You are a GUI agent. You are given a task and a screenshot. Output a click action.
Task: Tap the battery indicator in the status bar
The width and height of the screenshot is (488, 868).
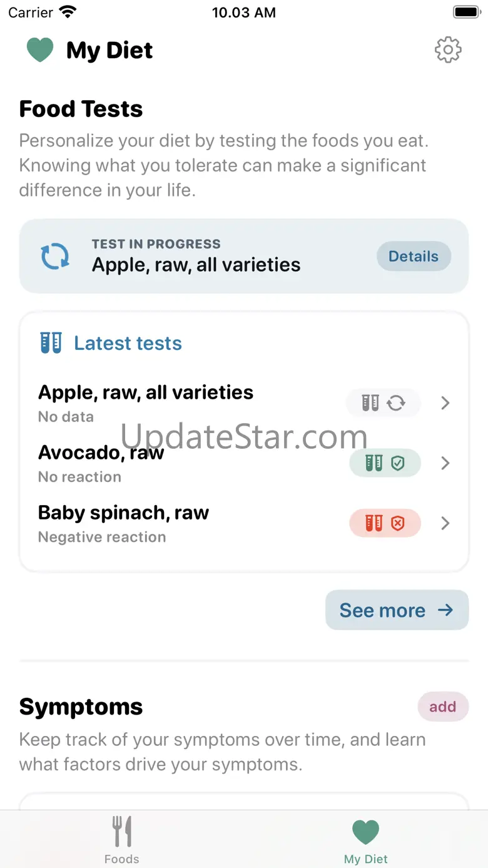pyautogui.click(x=465, y=13)
